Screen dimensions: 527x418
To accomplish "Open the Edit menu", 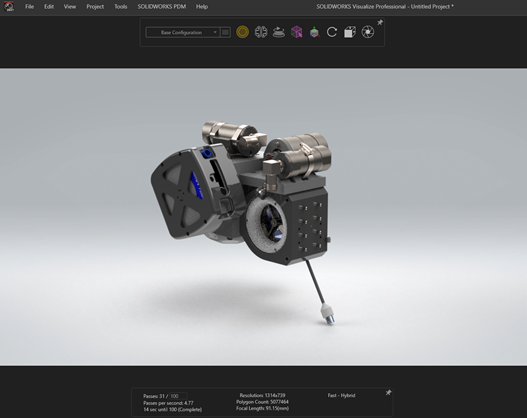I will [x=49, y=6].
